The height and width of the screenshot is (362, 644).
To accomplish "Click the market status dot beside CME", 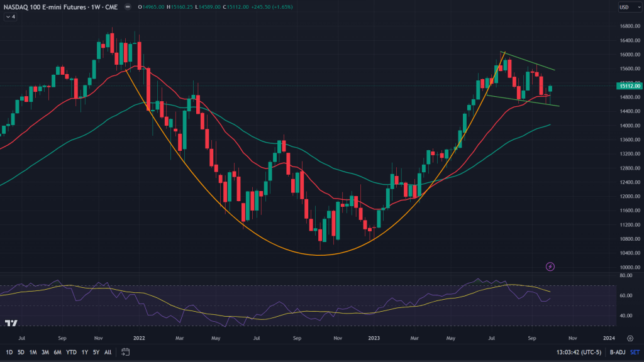I will coord(130,8).
